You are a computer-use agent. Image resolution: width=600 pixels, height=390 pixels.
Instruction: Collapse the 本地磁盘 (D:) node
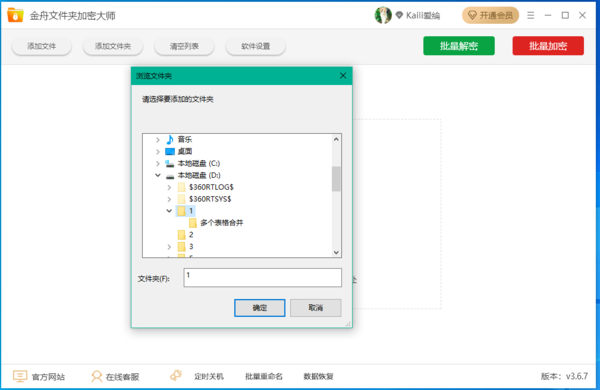click(158, 175)
